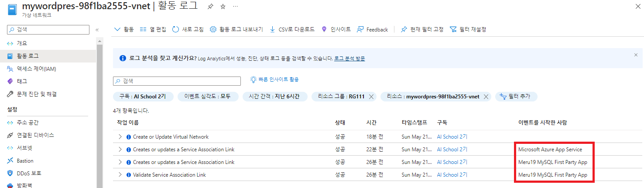Click info icon beside Validate Service Association Link
Screen dimensions: 644x188
[129, 175]
